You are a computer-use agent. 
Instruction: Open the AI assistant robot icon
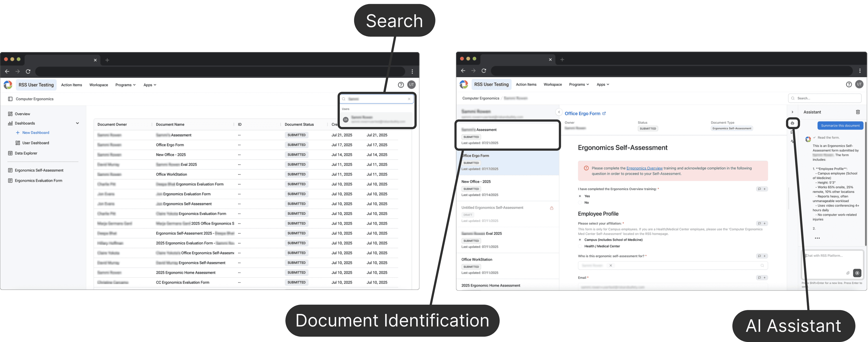coord(792,123)
